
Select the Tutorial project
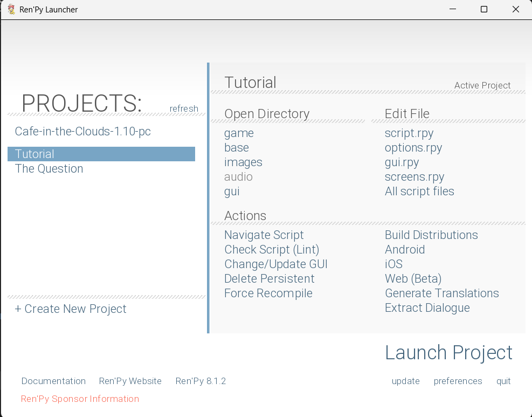(101, 154)
